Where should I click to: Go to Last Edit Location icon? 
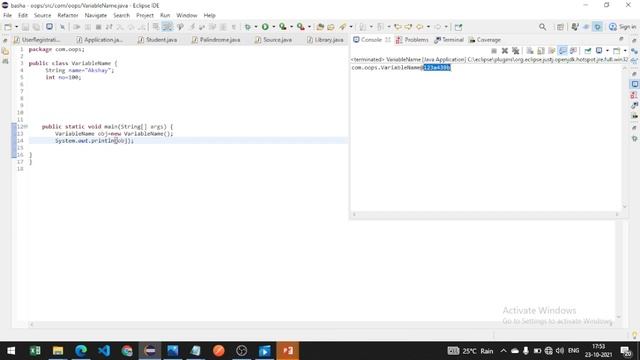[x=398, y=27]
